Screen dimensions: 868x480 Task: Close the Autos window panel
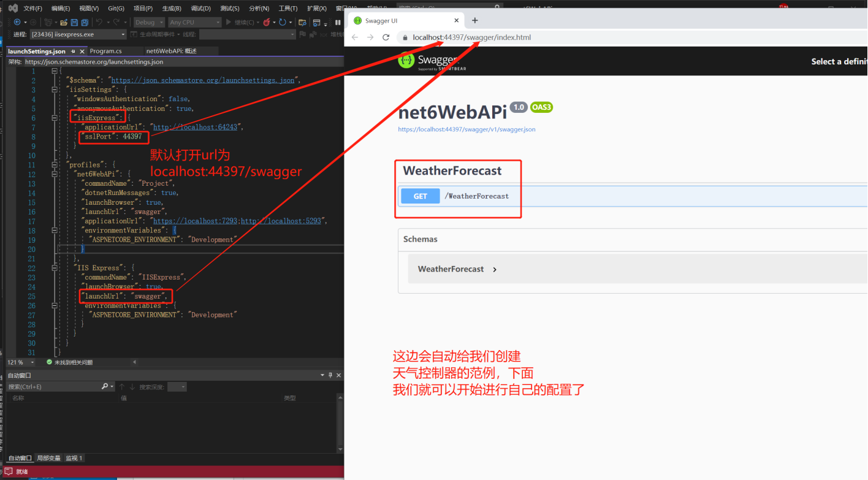[x=338, y=375]
